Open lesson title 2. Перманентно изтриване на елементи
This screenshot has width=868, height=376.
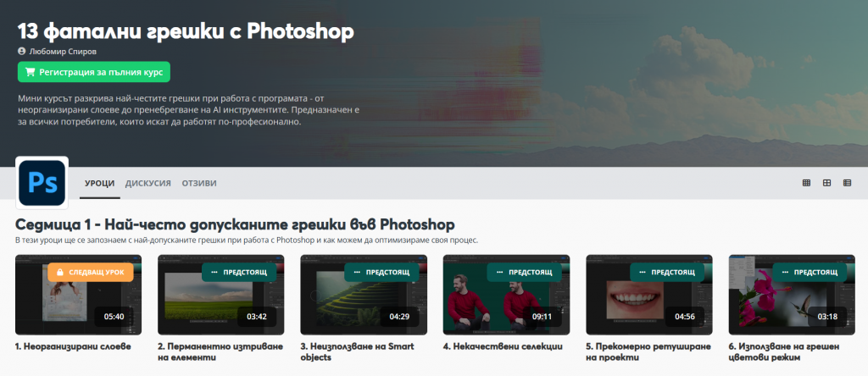click(220, 351)
